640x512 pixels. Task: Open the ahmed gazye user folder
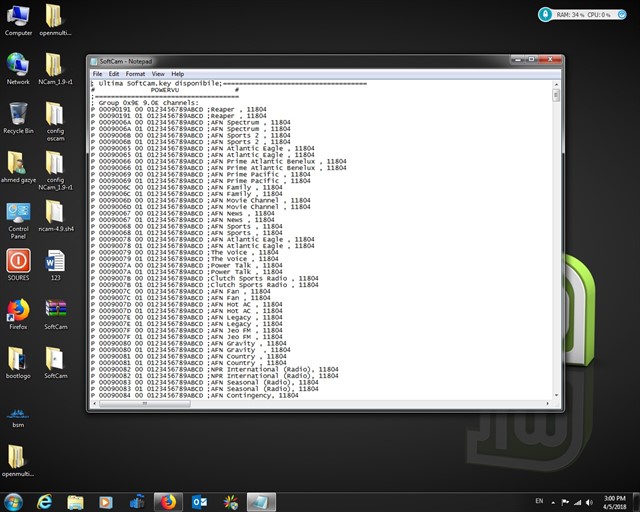(18, 167)
